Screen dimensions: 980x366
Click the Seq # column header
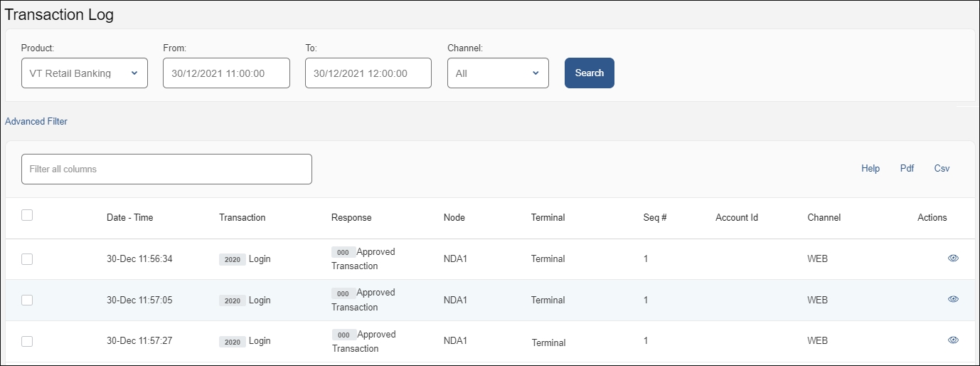click(654, 218)
